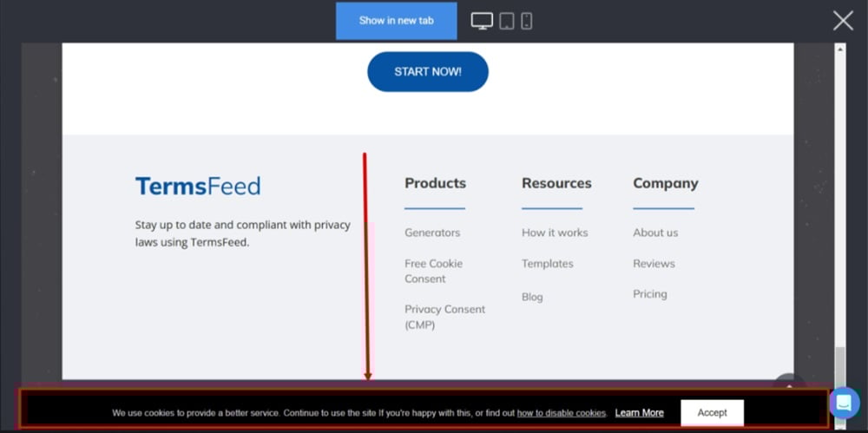The height and width of the screenshot is (433, 868).
Task: Open Privacy Consent (CMP) link
Action: coord(445,318)
